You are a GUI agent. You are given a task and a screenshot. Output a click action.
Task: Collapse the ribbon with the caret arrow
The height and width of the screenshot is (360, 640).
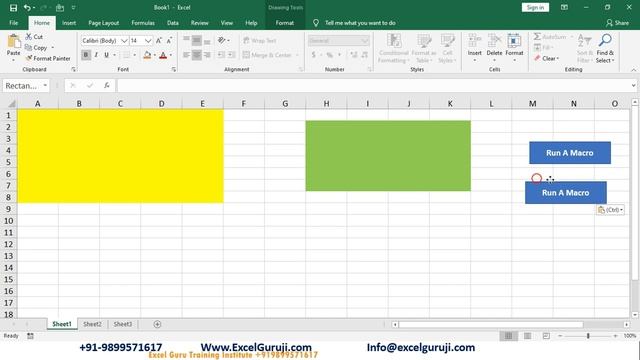coord(633,70)
